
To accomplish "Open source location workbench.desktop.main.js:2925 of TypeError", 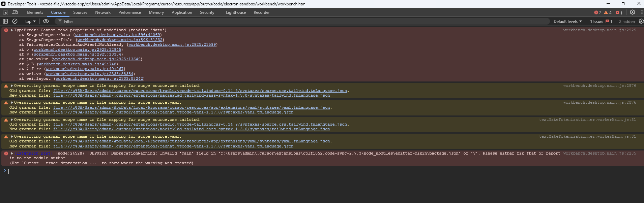I will [x=599, y=30].
